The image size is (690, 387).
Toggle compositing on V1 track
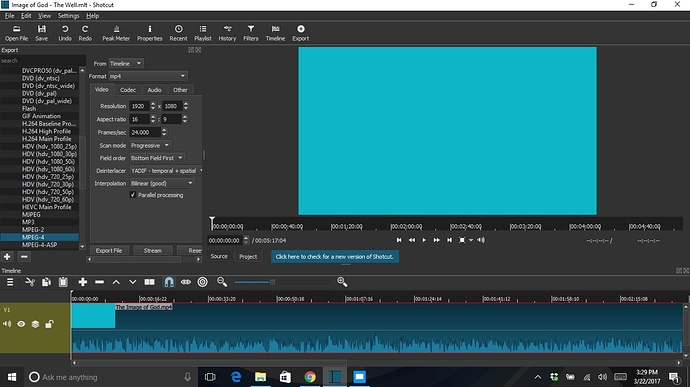[35, 324]
